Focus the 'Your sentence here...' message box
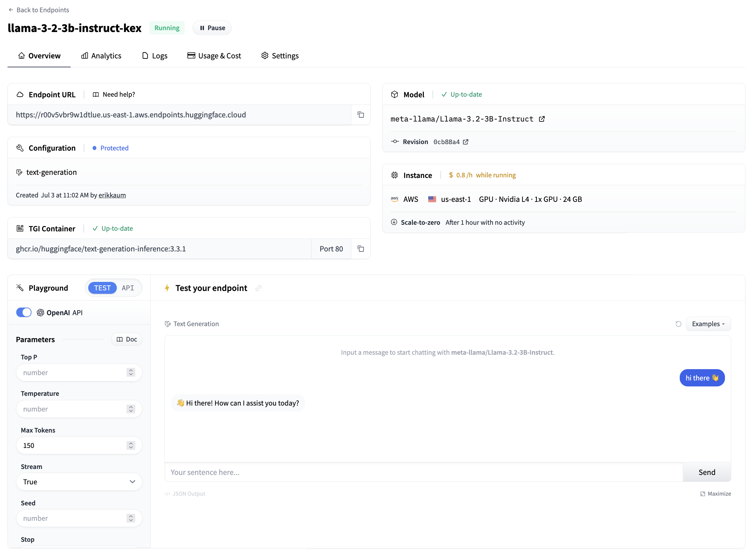Image resolution: width=751 pixels, height=560 pixels. [424, 472]
